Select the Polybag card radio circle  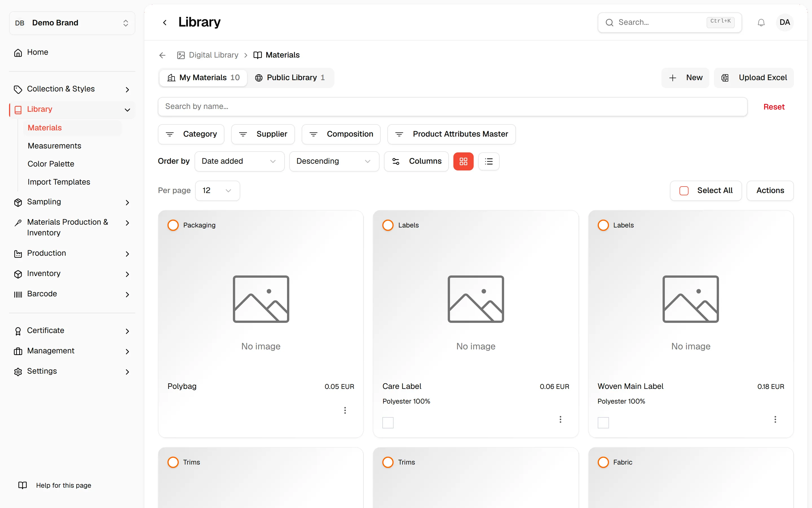pyautogui.click(x=173, y=225)
